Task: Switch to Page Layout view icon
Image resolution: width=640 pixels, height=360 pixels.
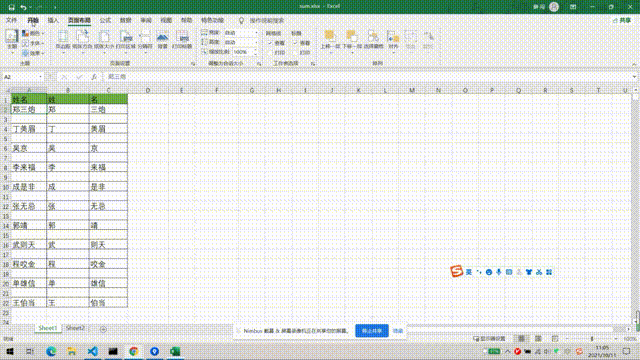Action: [538, 339]
